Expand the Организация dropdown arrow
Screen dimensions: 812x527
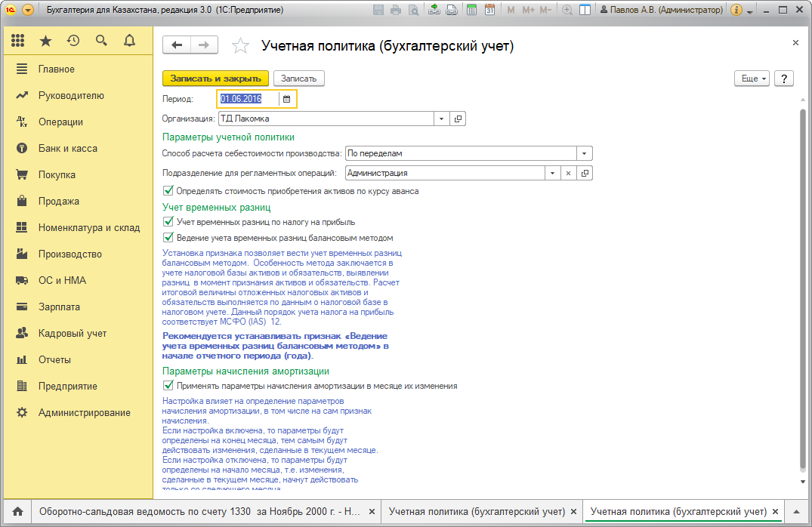click(441, 119)
